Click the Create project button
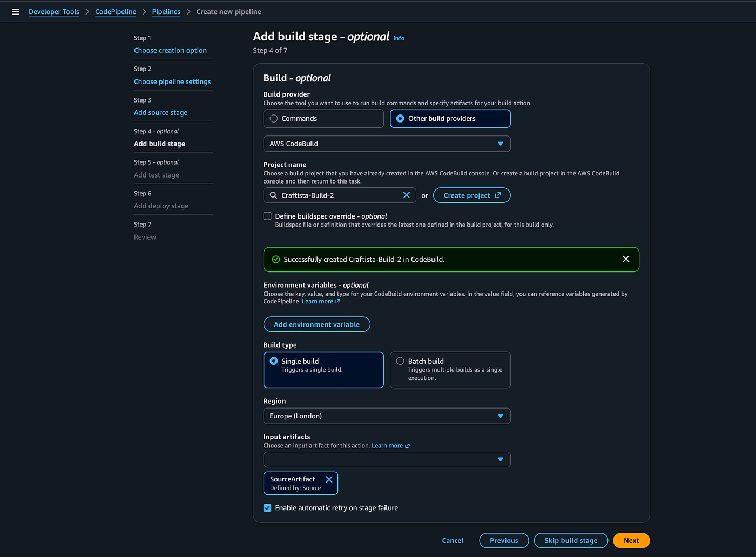Viewport: 756px width, 557px height. pyautogui.click(x=471, y=195)
